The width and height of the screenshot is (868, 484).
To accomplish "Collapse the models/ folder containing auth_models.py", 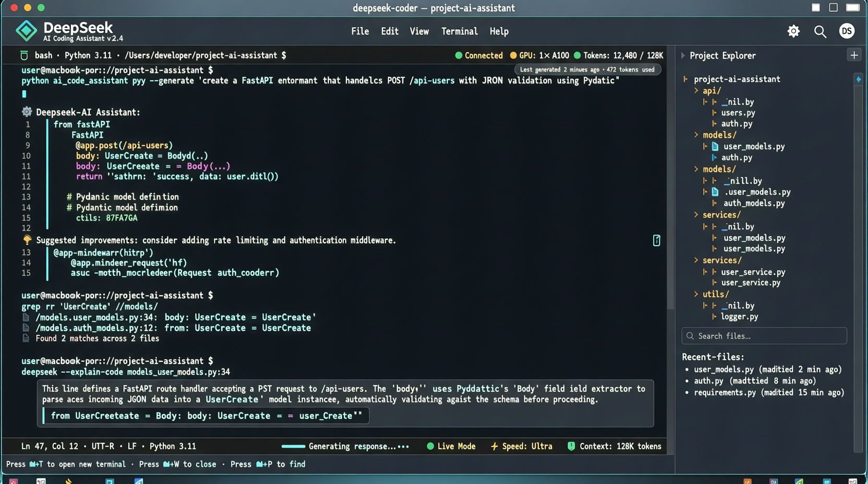I will pos(696,169).
